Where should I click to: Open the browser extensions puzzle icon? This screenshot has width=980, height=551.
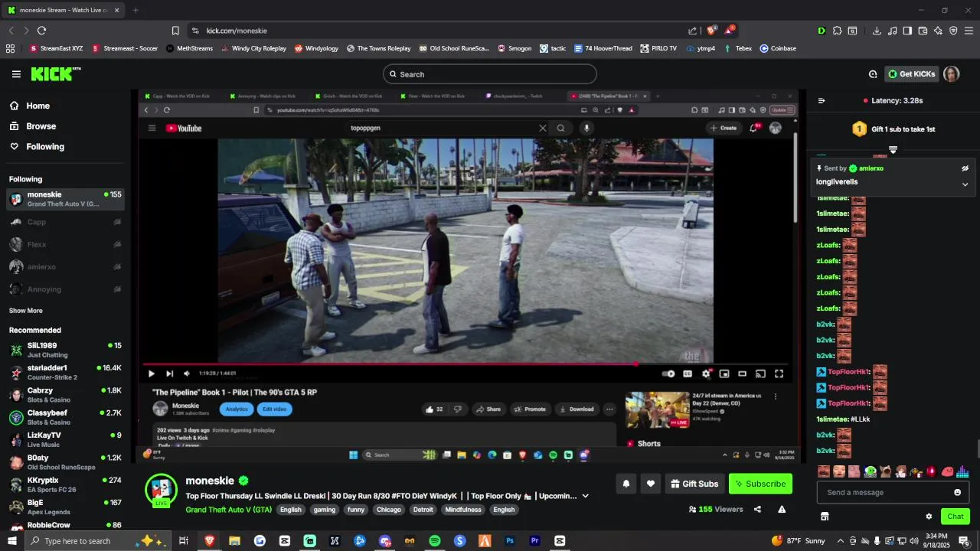point(837,31)
